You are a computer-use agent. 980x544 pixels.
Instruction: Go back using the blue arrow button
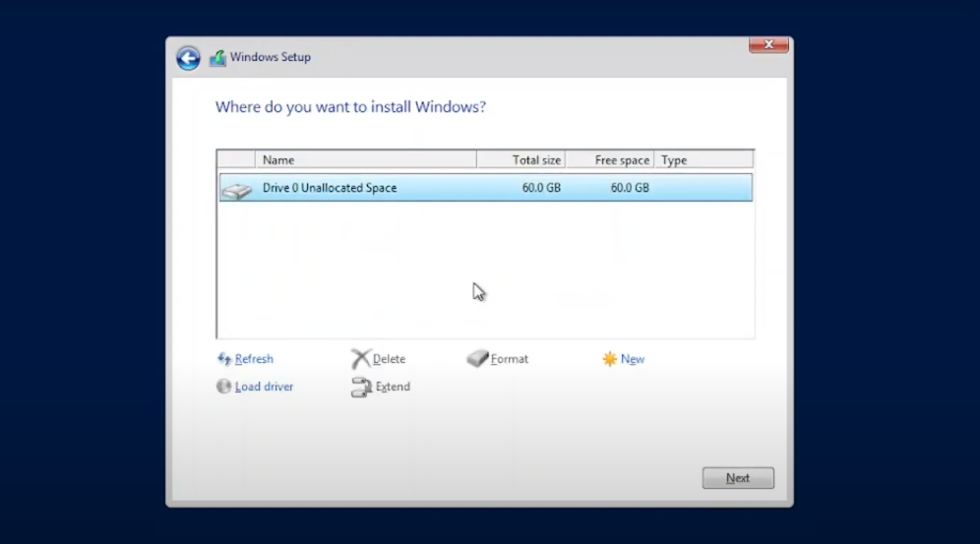(188, 58)
